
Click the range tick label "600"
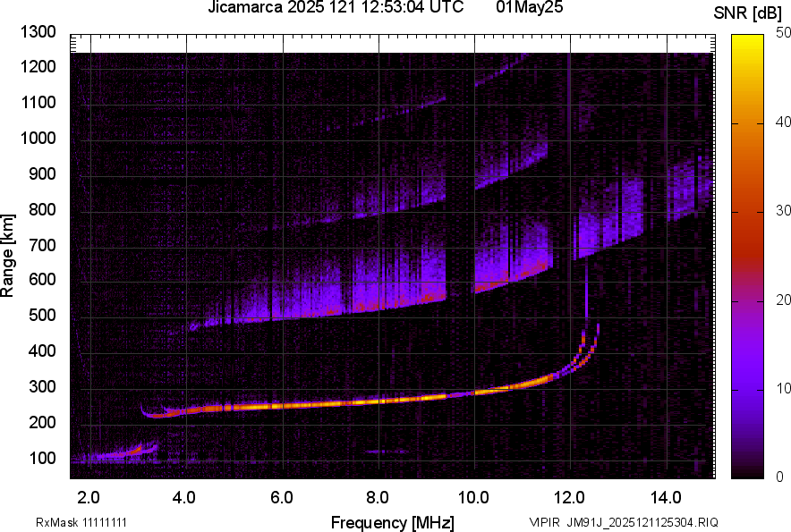[42, 279]
